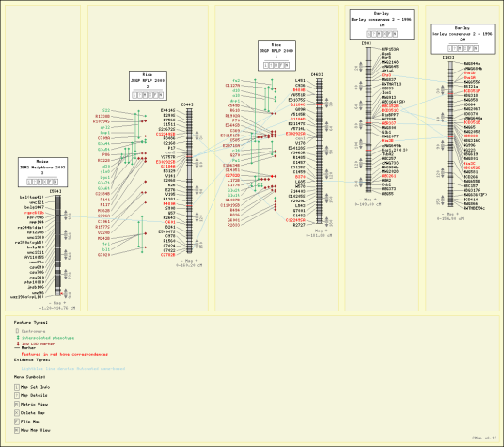Flip the Maize IBM2 Neighbors map 3
This screenshot has height=447, width=504.
(x=51, y=182)
